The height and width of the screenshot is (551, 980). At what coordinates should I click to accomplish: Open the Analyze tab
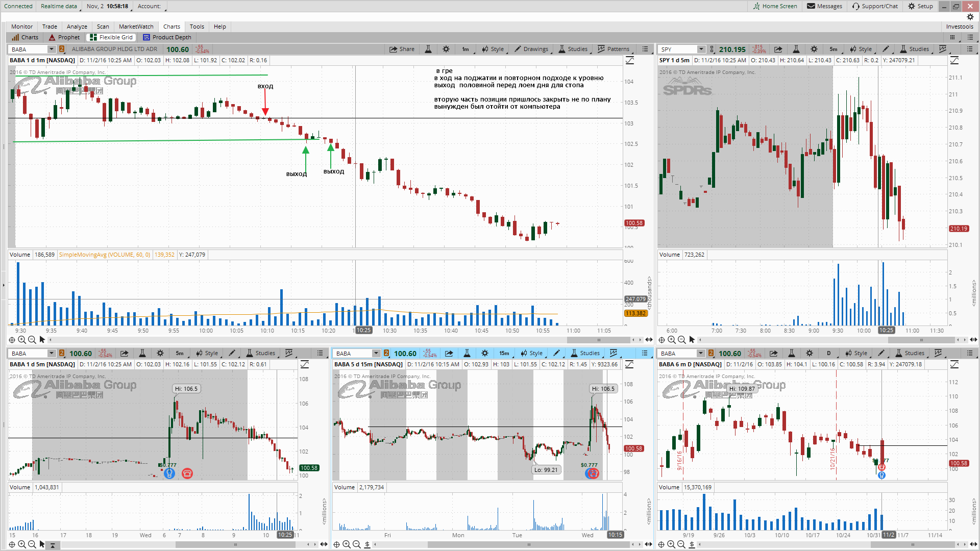77,27
